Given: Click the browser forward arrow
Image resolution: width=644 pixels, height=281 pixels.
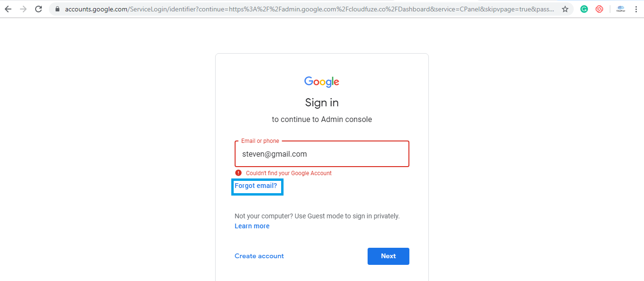Looking at the screenshot, I should pyautogui.click(x=23, y=9).
